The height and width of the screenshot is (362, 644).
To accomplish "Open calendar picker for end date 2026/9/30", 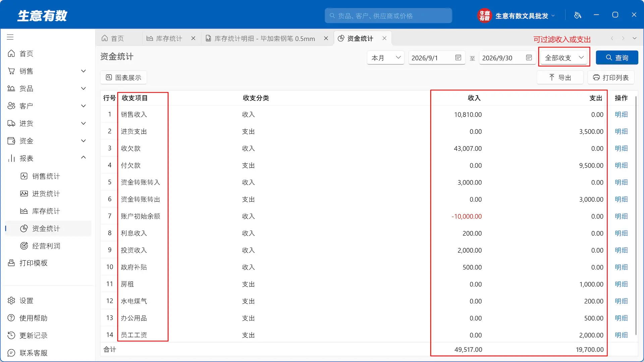I will point(529,58).
